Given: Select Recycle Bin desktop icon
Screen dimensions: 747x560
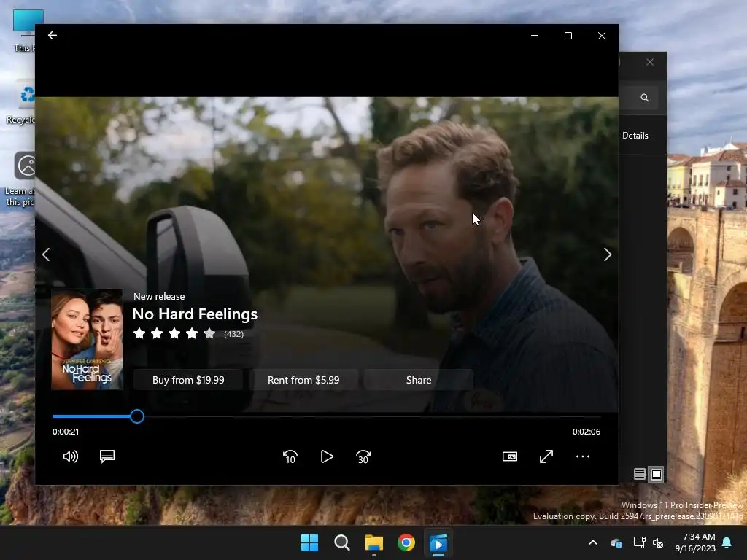Looking at the screenshot, I should pyautogui.click(x=21, y=102).
